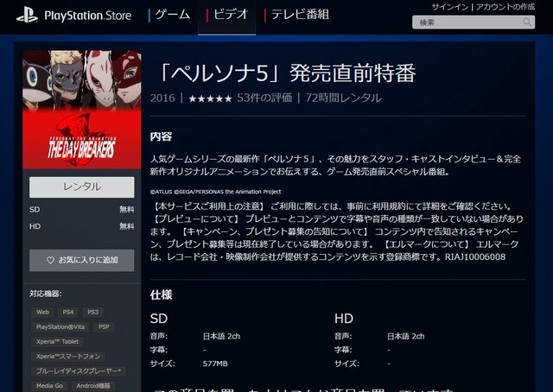Click the HD spec column heading
553x392 pixels.
344,319
